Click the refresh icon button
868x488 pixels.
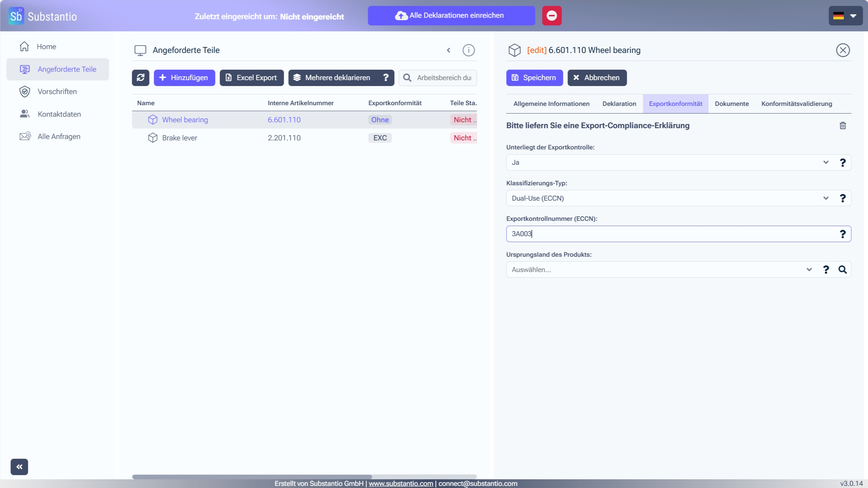tap(140, 78)
